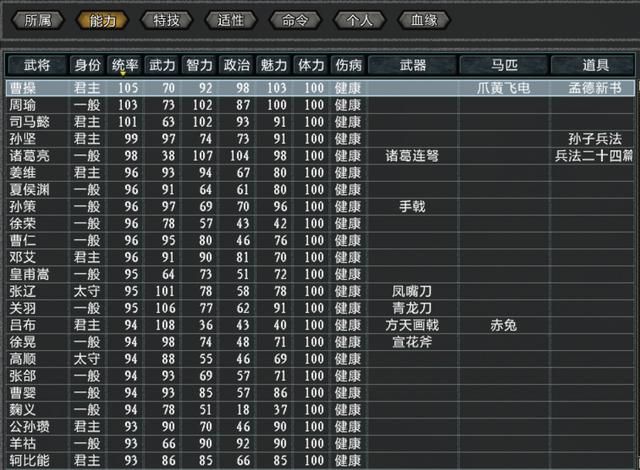This screenshot has width=640, height=470.
Task: Sort by the 身份 column header
Action: tap(87, 65)
